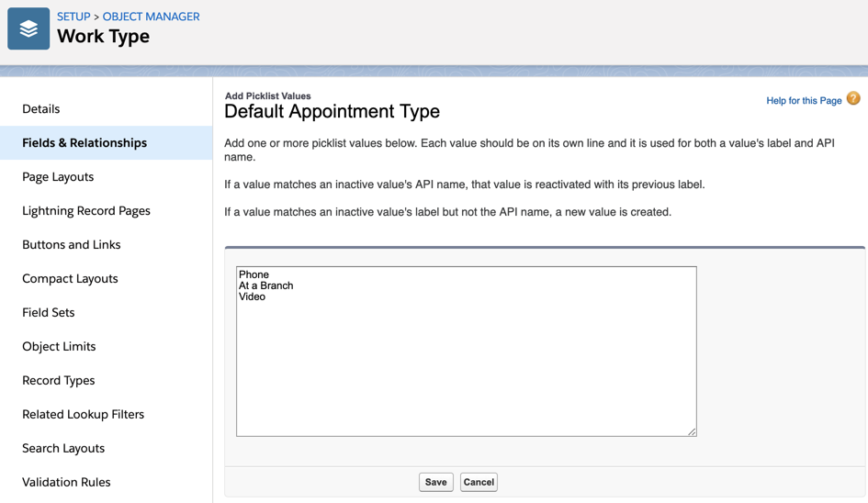Open the help question mark icon
Screen dimensions: 868x503
coord(853,98)
